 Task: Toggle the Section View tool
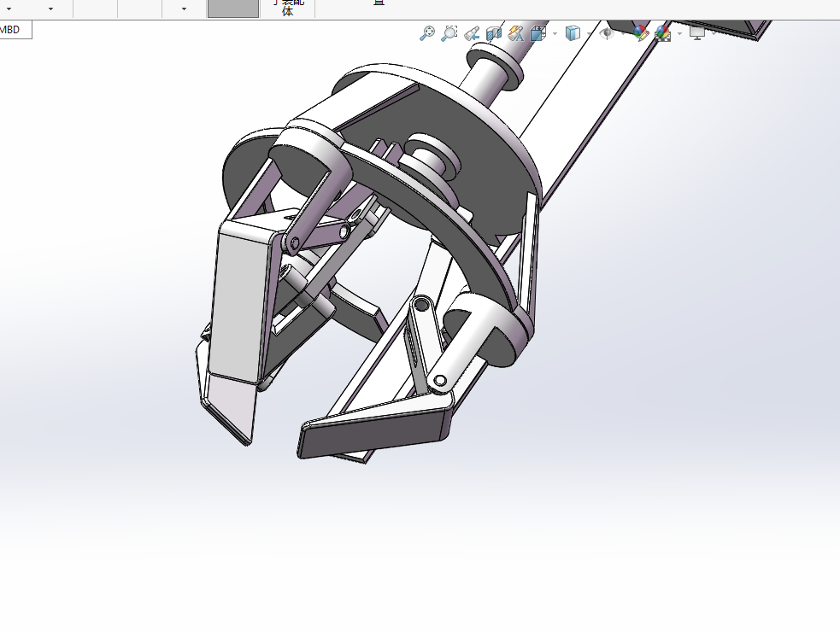pos(493,33)
